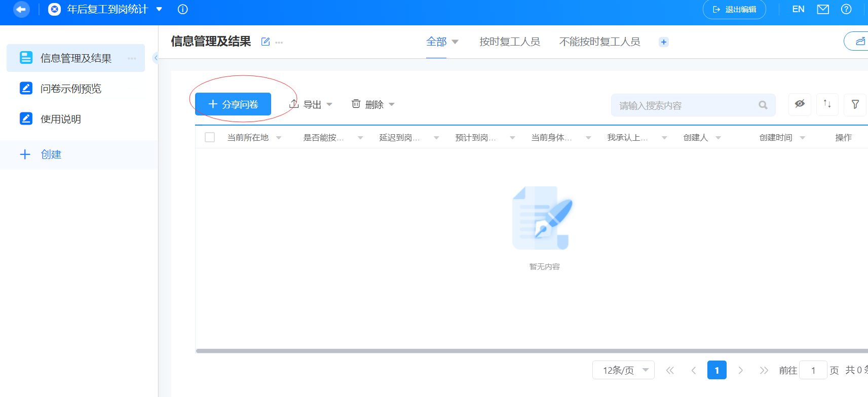Open the 我承认上… column dropdown
Image resolution: width=868 pixels, height=397 pixels.
664,138
